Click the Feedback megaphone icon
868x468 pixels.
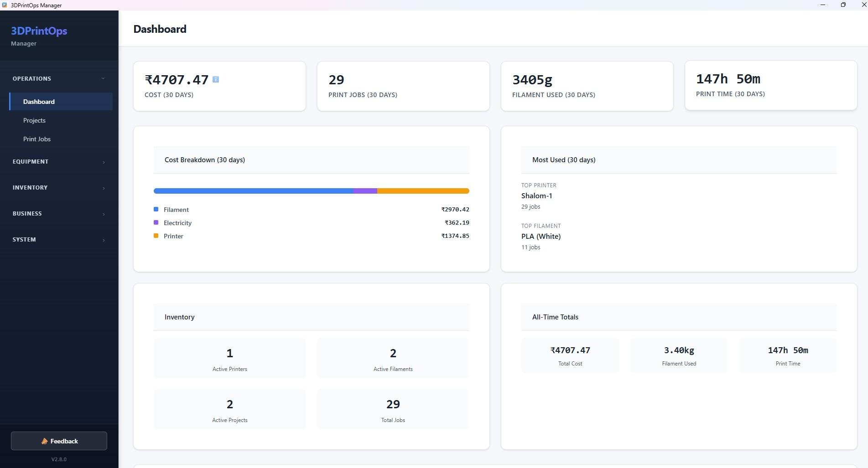(x=45, y=441)
